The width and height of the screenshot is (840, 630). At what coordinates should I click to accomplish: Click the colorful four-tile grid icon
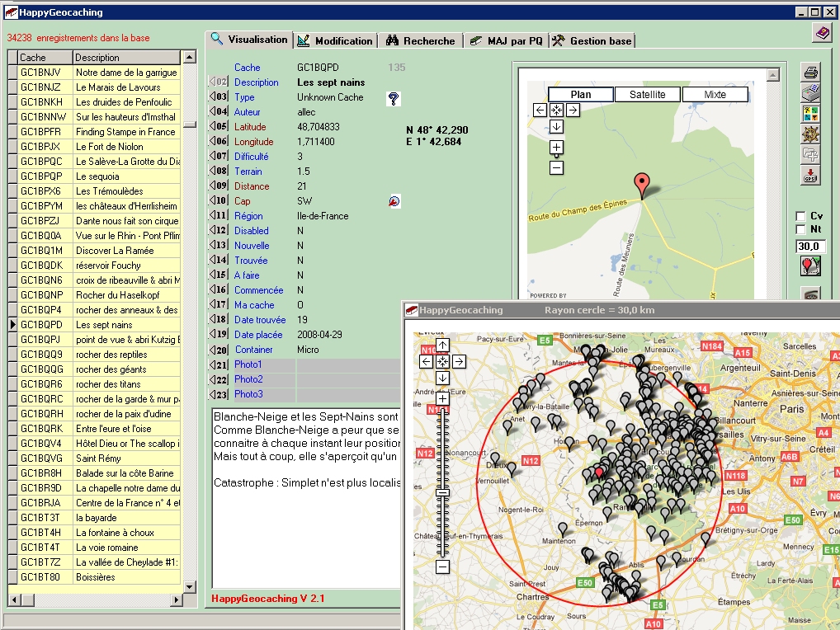tap(810, 113)
